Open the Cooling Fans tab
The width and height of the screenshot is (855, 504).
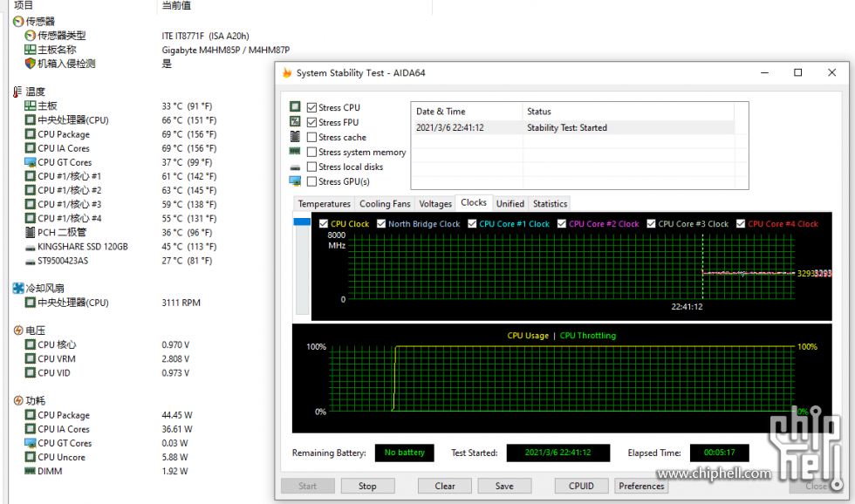tap(385, 204)
